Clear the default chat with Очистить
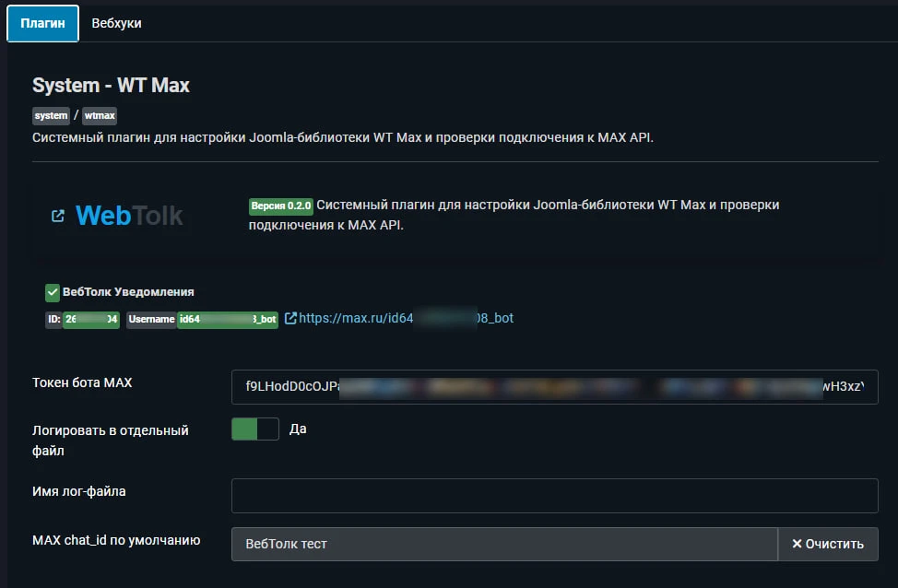The width and height of the screenshot is (898, 588). pos(828,544)
